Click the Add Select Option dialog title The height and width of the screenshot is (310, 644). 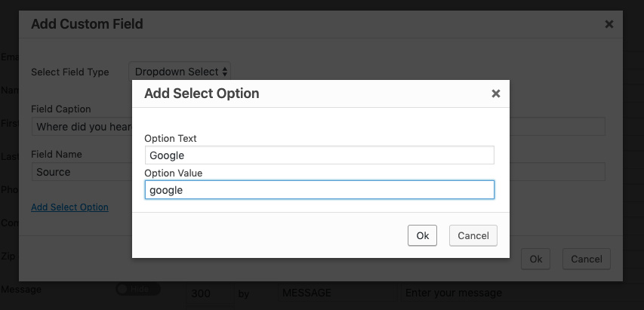point(202,94)
